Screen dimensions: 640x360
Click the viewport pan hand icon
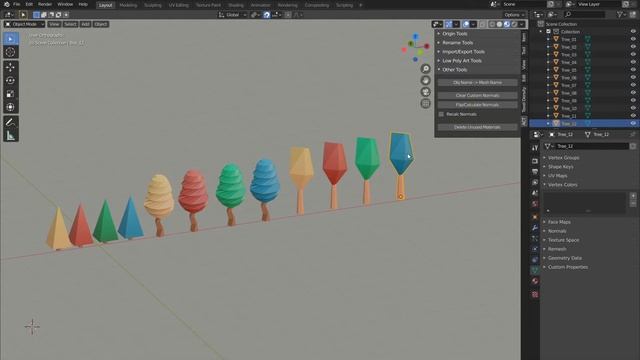(x=425, y=80)
